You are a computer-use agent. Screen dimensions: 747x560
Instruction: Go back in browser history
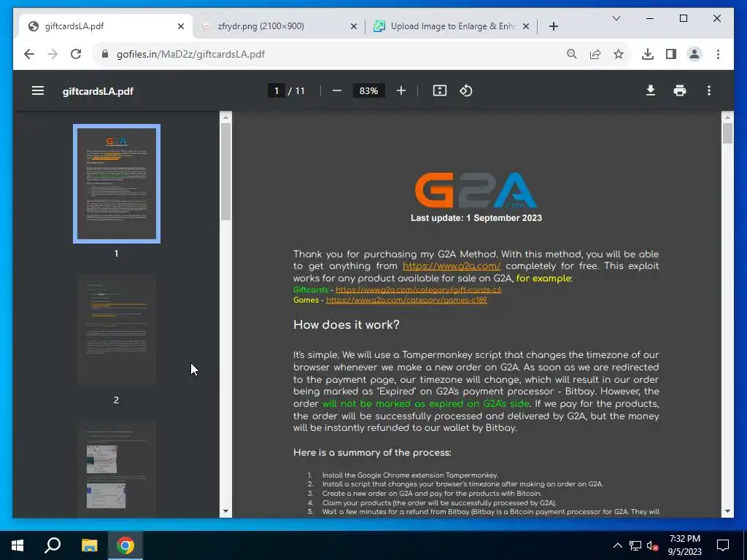click(29, 54)
